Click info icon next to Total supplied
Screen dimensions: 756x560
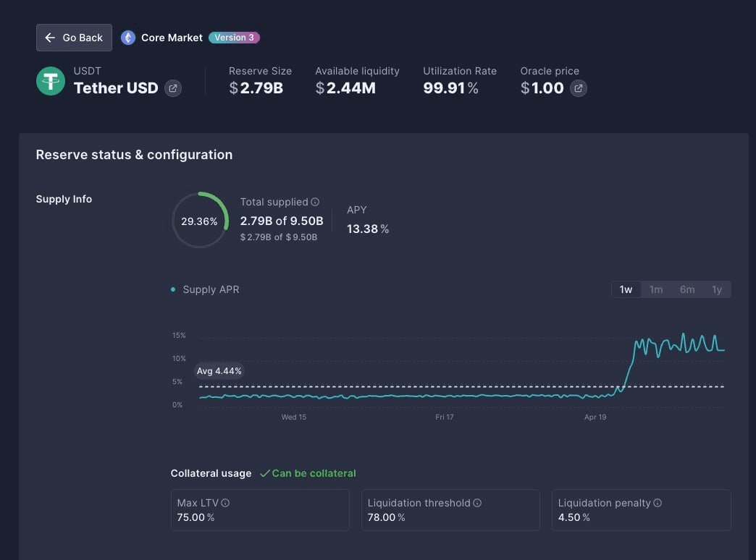[315, 203]
